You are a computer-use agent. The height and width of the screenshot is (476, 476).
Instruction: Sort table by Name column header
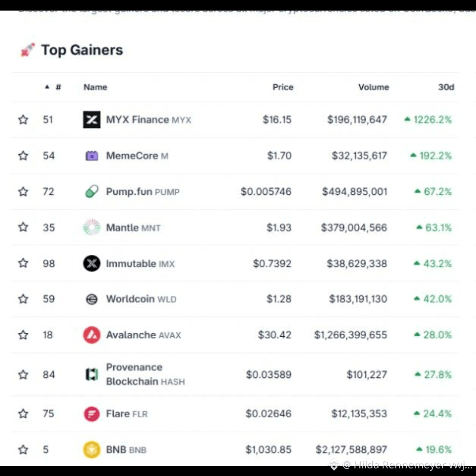(95, 87)
